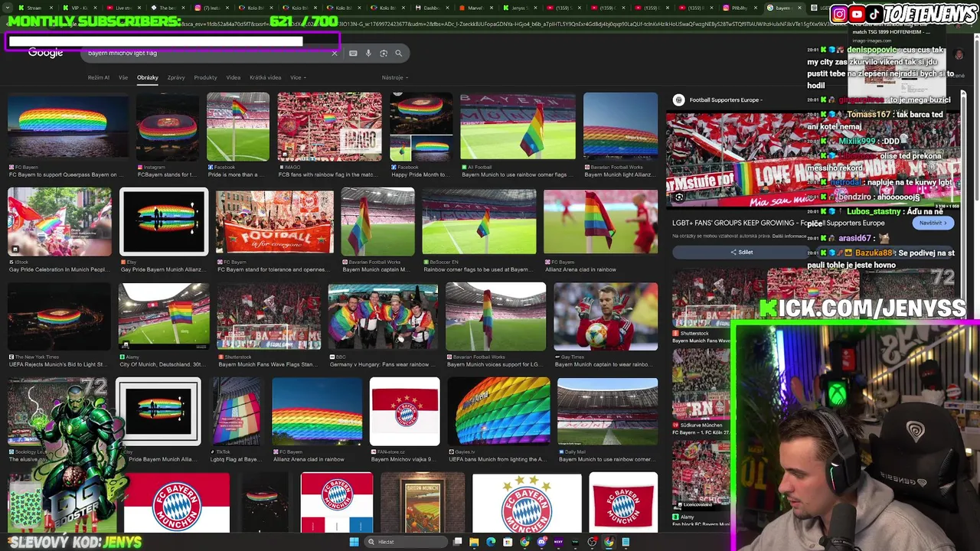Open the YouTube overlay icon

tap(857, 14)
